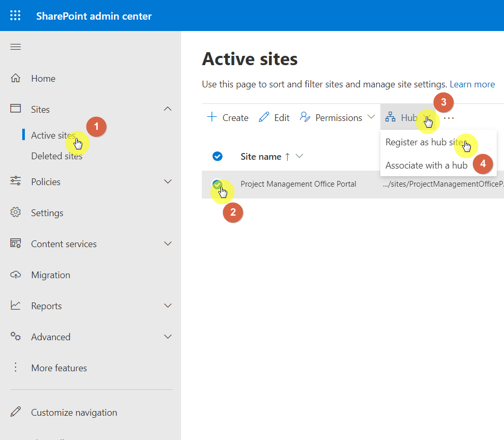
Task: Click the Sites window icon
Action: coord(16,109)
